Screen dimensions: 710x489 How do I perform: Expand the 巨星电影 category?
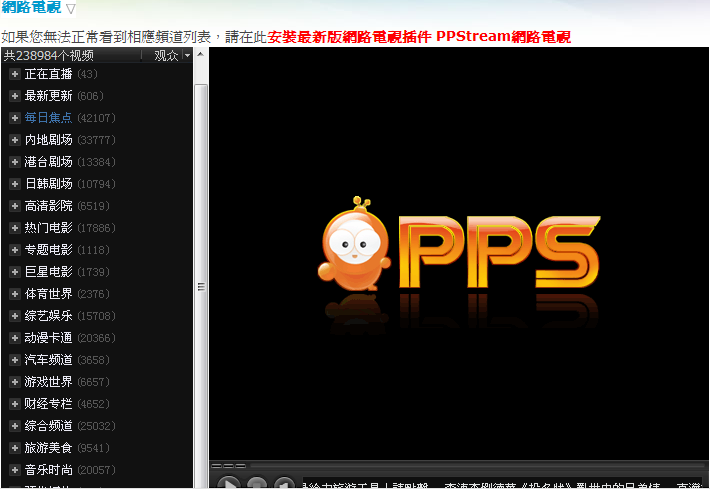click(14, 272)
